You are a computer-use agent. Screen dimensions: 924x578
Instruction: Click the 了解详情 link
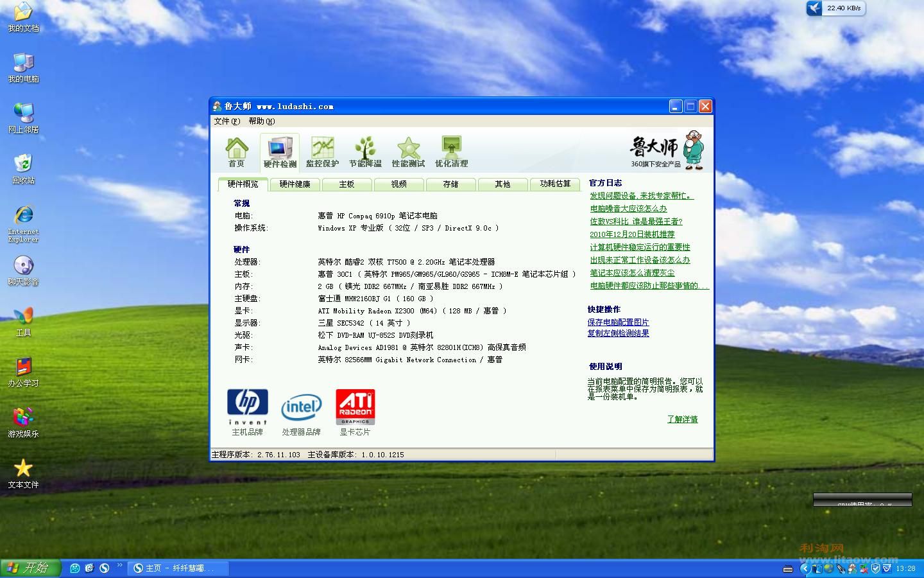pyautogui.click(x=682, y=419)
